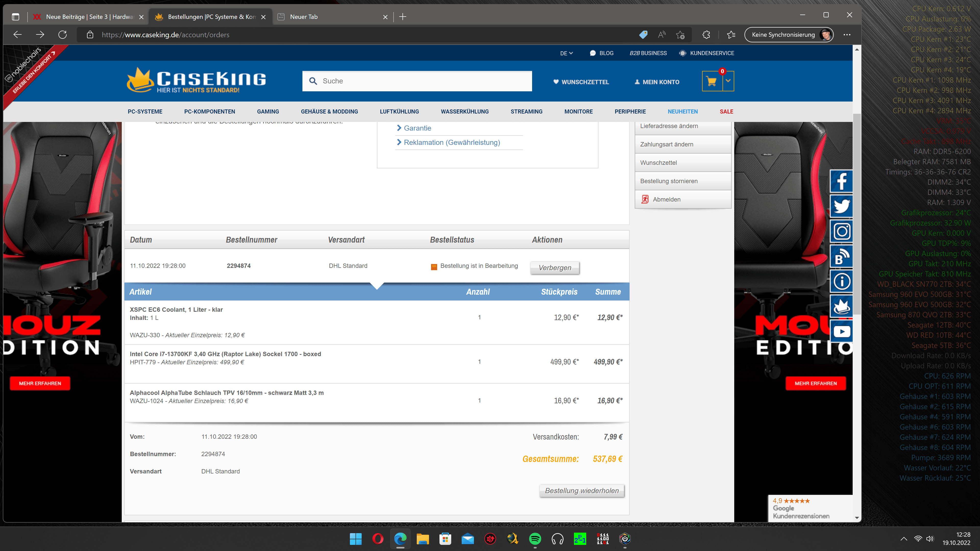Viewport: 980px width, 551px height.
Task: Close the Bestellungen tab
Action: pyautogui.click(x=263, y=17)
